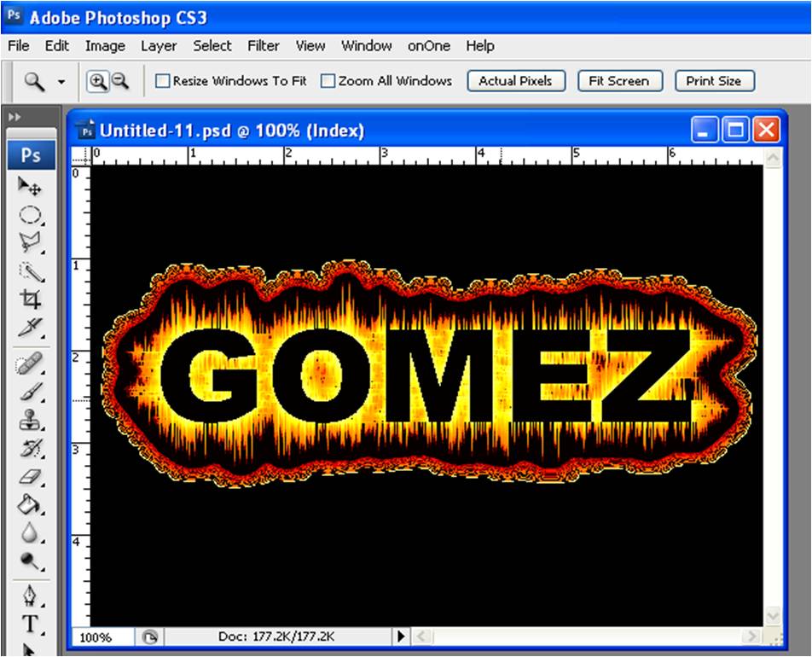Click horizontal scrollbar right arrow
Screen dimensions: 812x657
point(751,637)
